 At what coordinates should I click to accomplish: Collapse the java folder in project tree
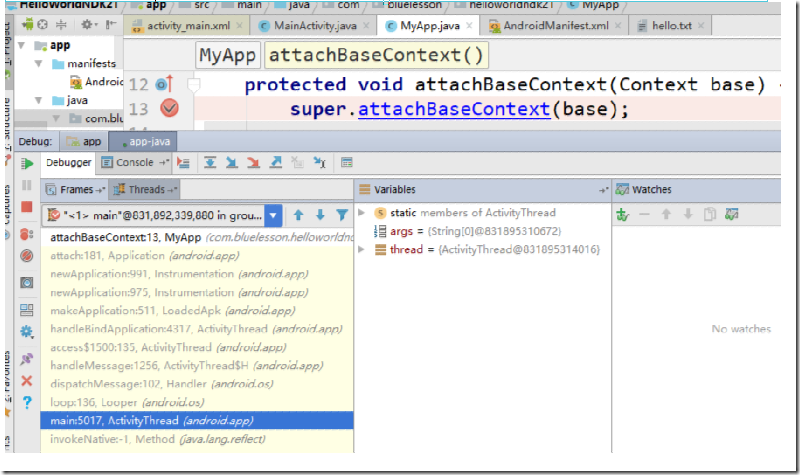coord(38,101)
